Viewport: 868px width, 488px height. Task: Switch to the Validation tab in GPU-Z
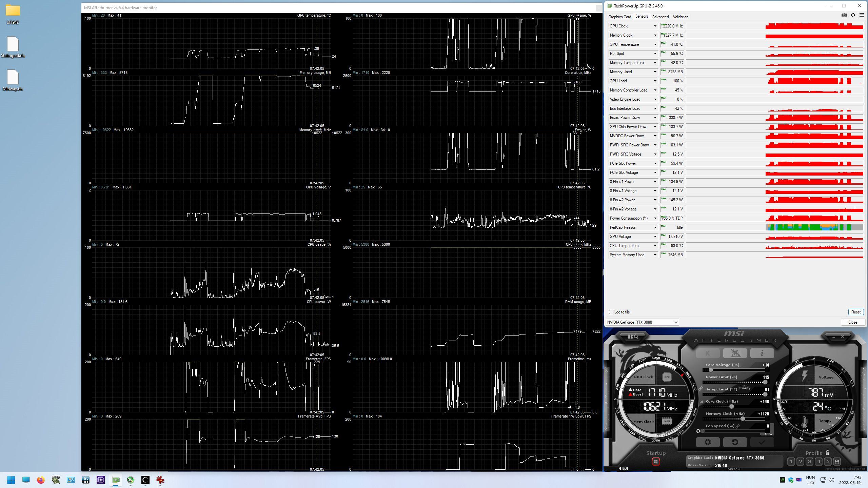[x=680, y=17]
